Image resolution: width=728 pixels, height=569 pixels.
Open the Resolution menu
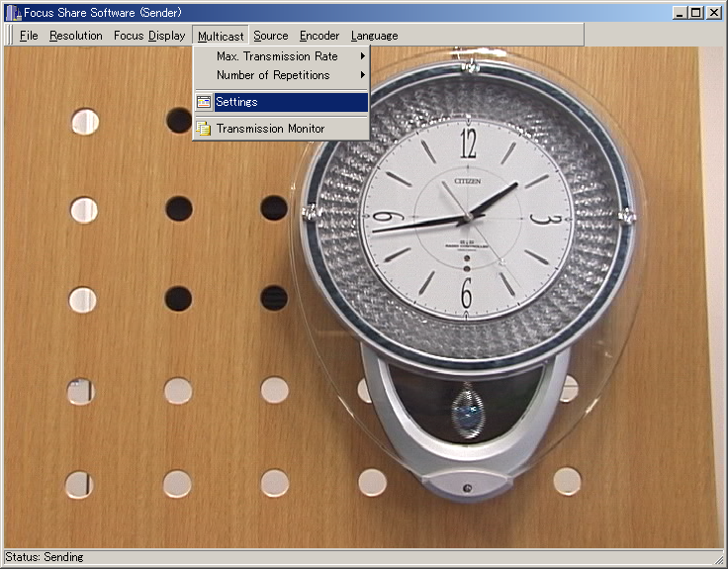click(x=76, y=36)
